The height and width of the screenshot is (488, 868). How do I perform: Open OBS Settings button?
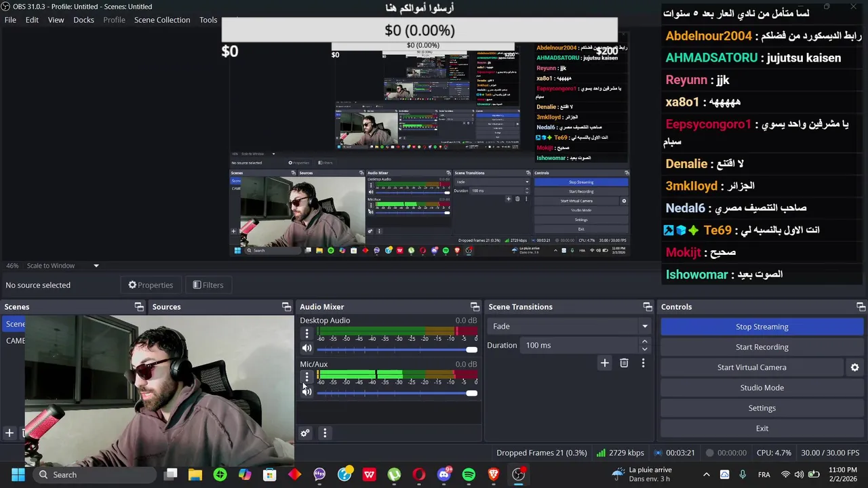[762, 408]
